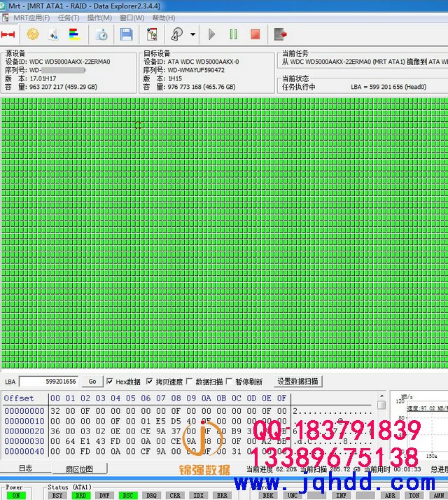Click the BSY status indicator
The height and width of the screenshot is (500, 448).
57,496
